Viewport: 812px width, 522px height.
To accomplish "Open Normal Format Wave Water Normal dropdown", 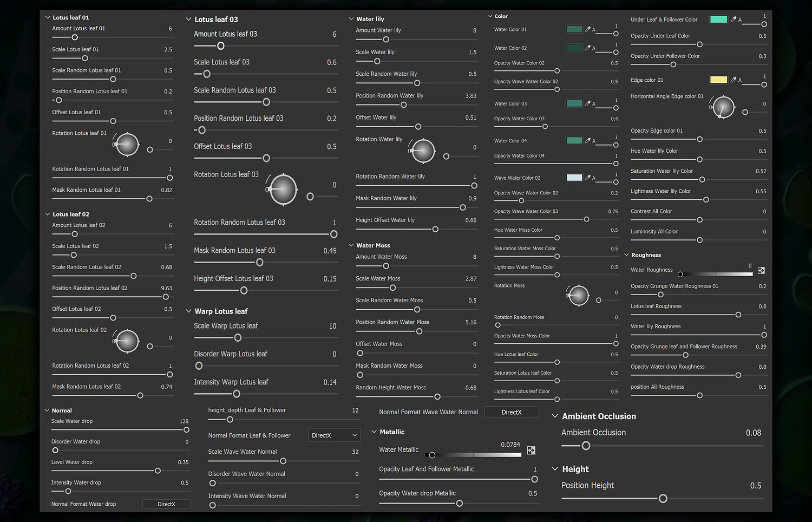I will point(512,412).
